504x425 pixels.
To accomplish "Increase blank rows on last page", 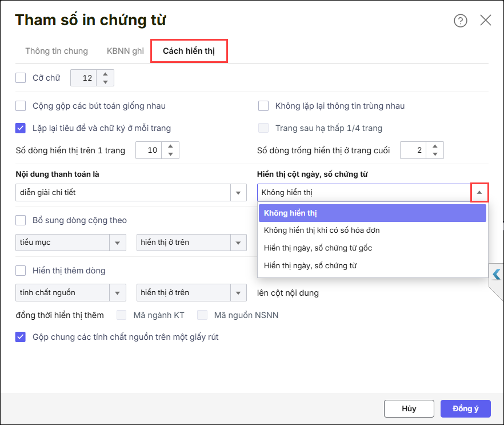I will 435,146.
